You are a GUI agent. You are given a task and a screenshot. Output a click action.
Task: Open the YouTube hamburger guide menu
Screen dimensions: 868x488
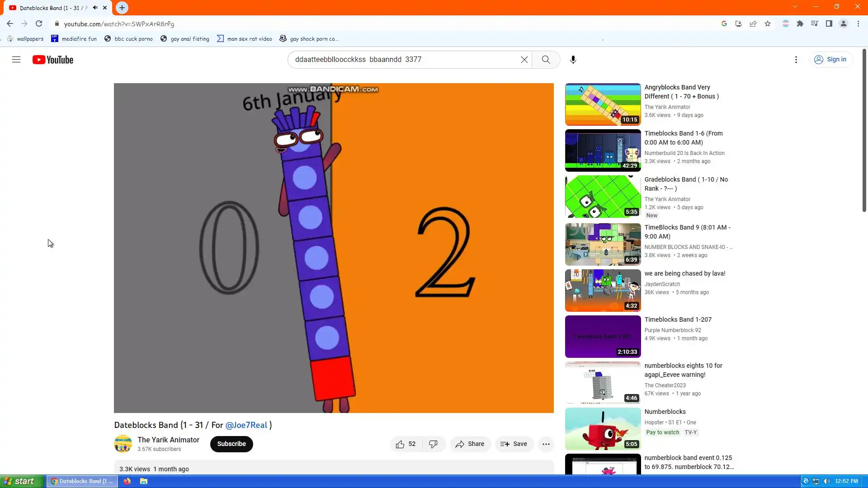click(x=16, y=60)
